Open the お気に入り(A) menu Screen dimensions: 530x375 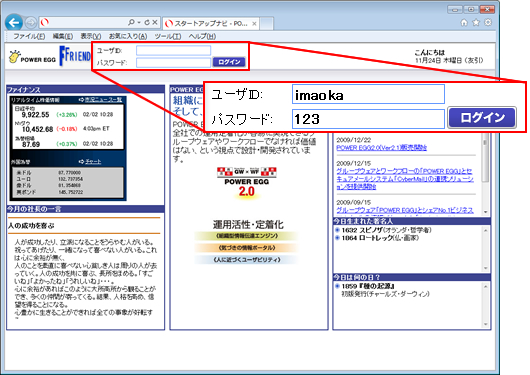tap(128, 36)
